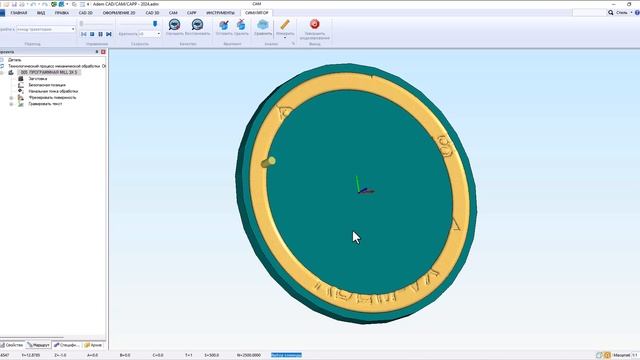The width and height of the screenshot is (640, 360).
Task: Select Деталь in project tree
Action: tap(15, 60)
